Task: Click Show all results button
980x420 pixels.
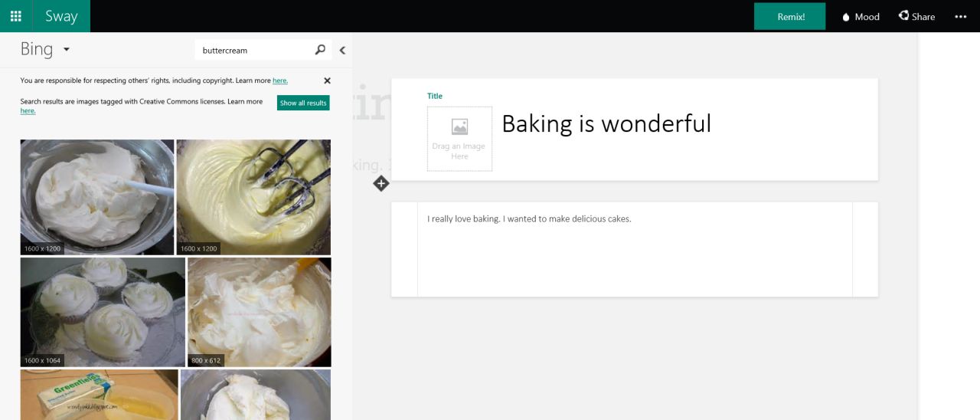Action: coord(303,103)
